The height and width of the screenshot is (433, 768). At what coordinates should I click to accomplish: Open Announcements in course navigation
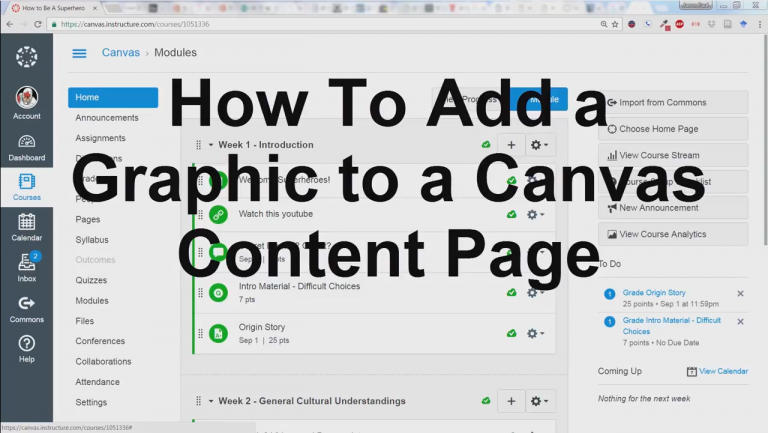107,118
